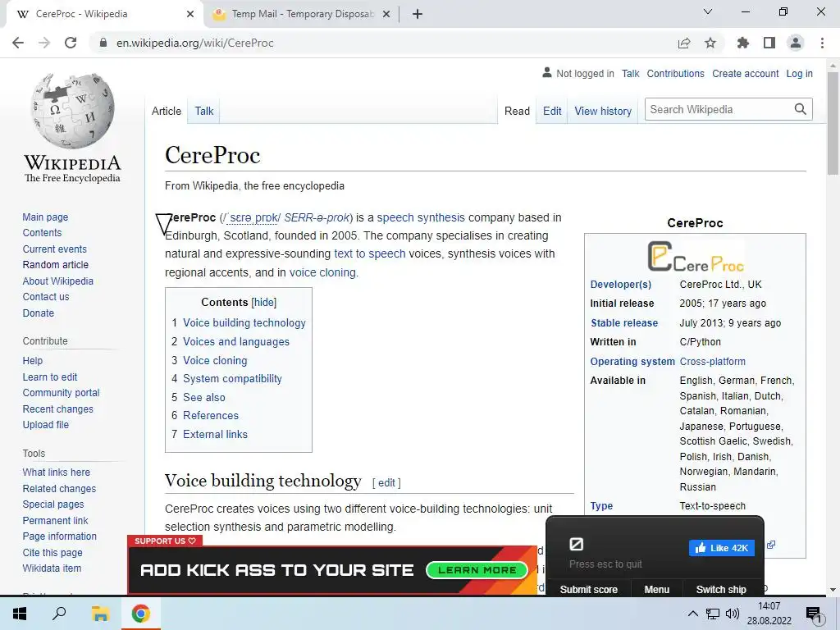
Task: Open the Chrome profile avatar
Action: 796,43
